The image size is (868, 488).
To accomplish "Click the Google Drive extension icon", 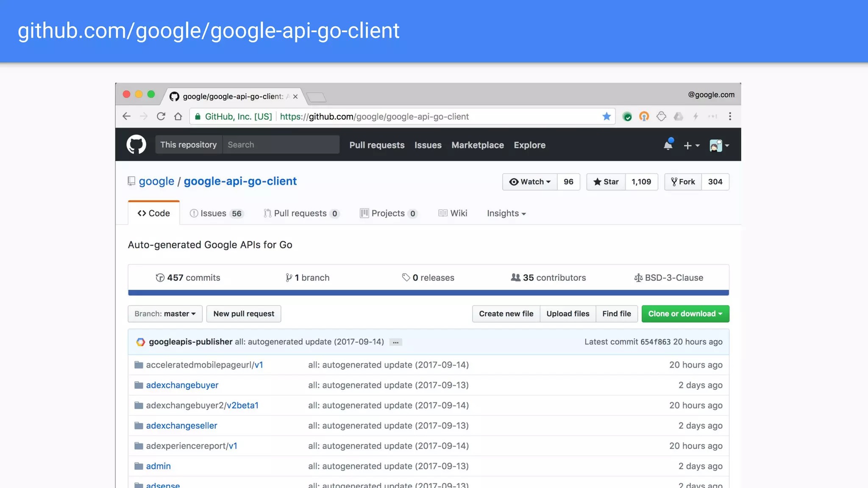I will 678,116.
